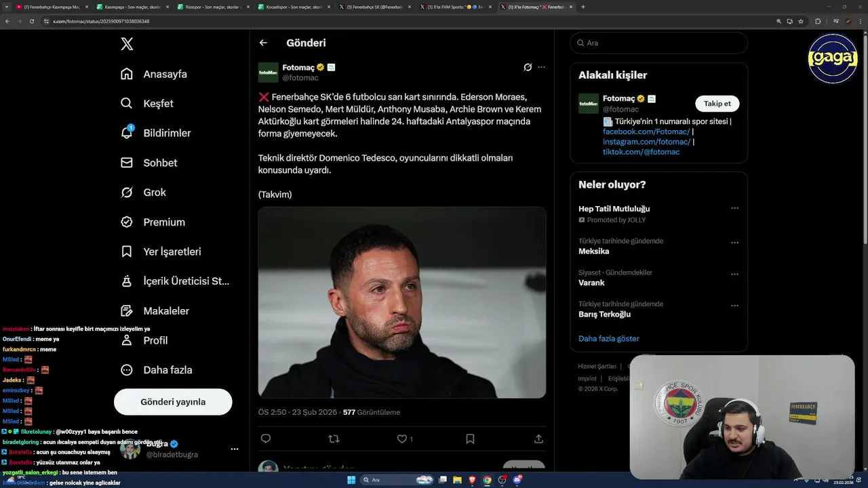Follow Fotomaç with Takip et

click(x=717, y=104)
